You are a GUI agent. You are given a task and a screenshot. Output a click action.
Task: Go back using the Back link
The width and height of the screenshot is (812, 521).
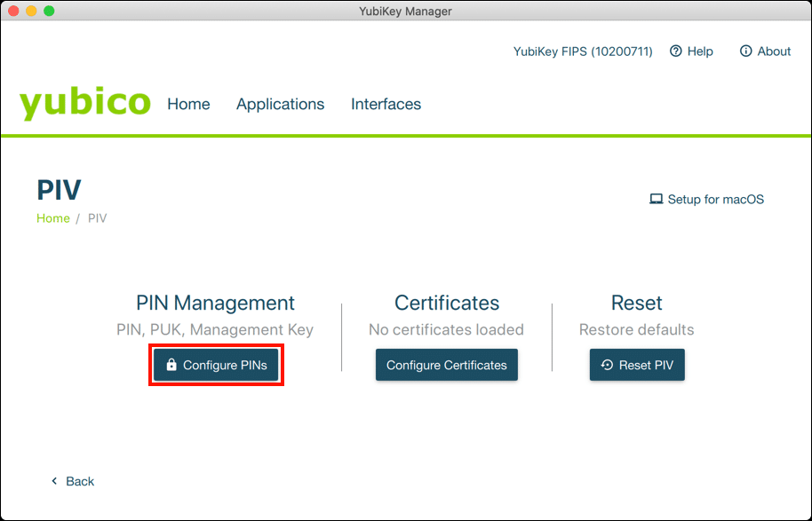pos(80,481)
